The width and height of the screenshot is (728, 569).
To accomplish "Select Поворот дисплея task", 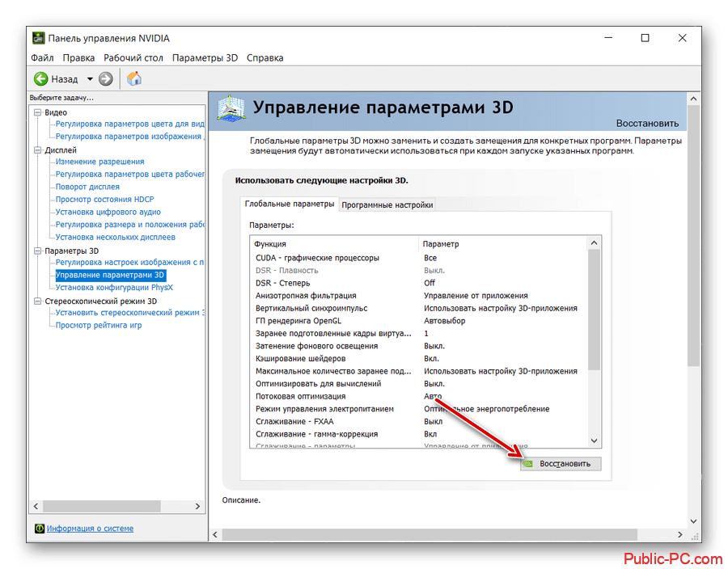I will 87,187.
